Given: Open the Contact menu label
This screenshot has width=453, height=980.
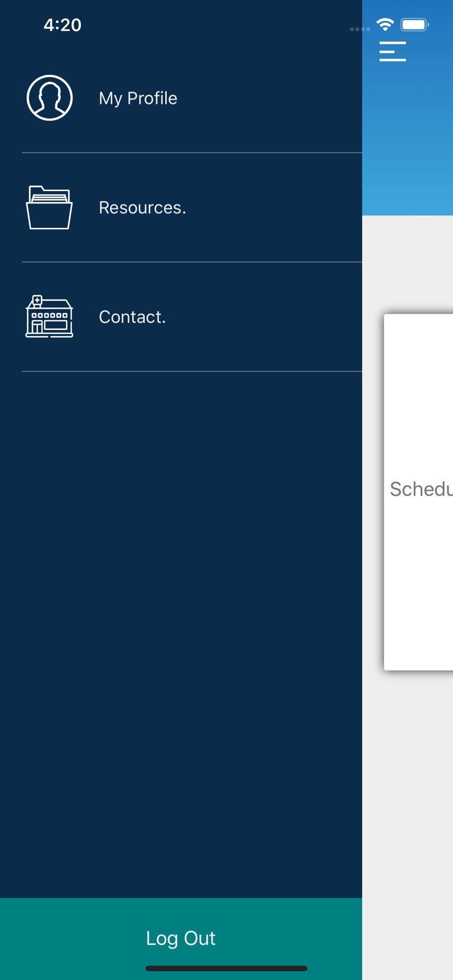Looking at the screenshot, I should [132, 317].
